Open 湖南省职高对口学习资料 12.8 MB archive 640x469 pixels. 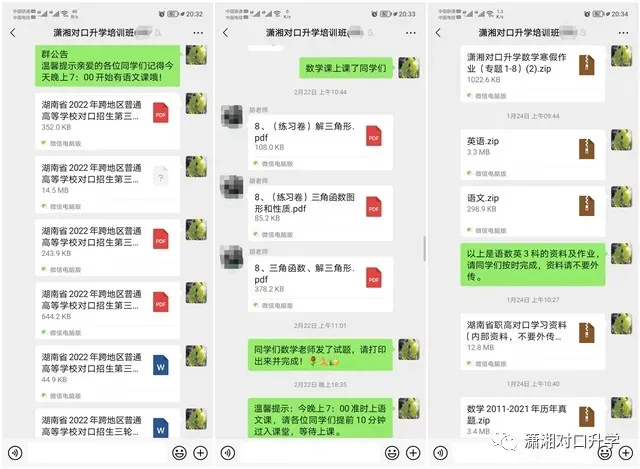(x=533, y=342)
